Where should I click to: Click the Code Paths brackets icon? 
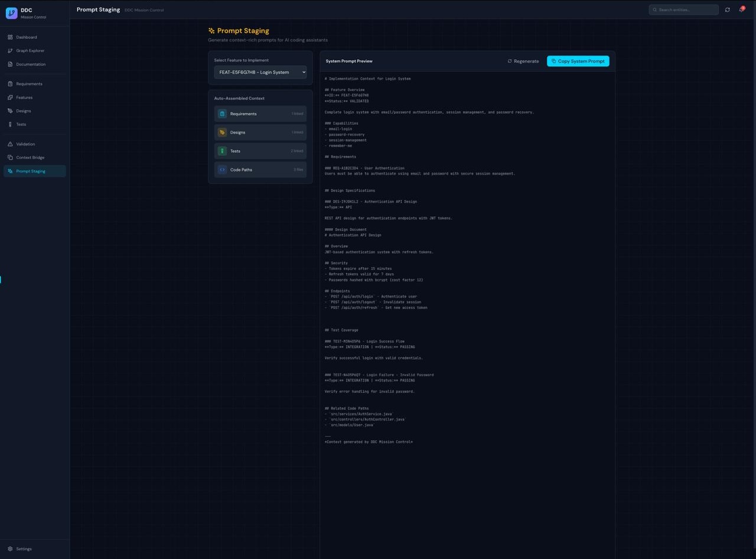pos(222,170)
